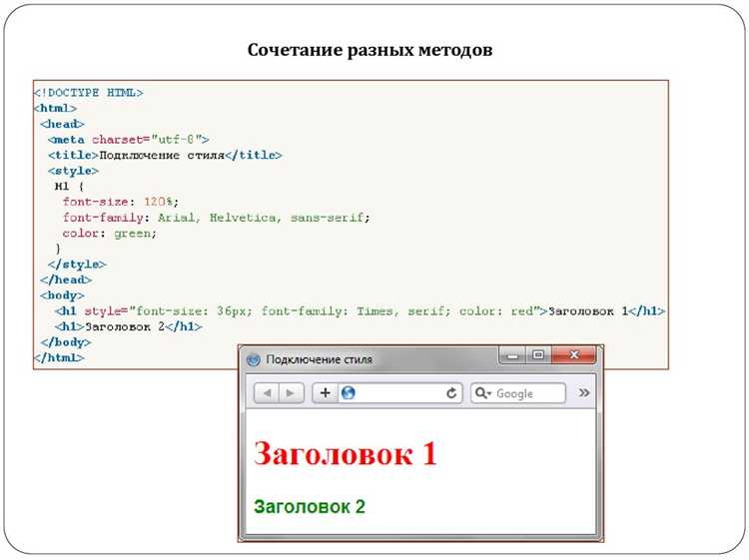
Task: Click the green heading Заголовок 2
Action: tap(310, 506)
